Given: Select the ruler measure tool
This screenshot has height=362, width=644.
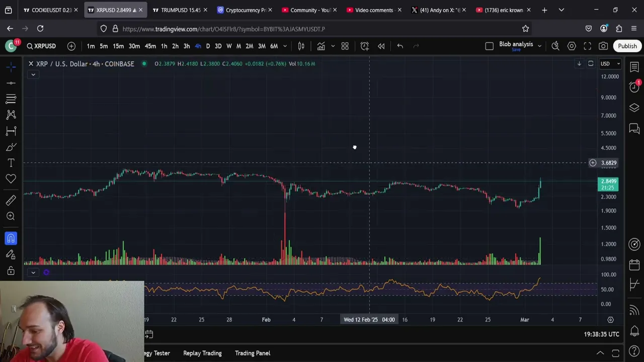Looking at the screenshot, I should (x=11, y=200).
